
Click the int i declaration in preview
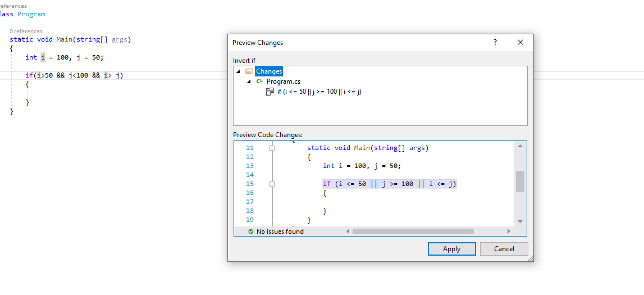[x=362, y=166]
